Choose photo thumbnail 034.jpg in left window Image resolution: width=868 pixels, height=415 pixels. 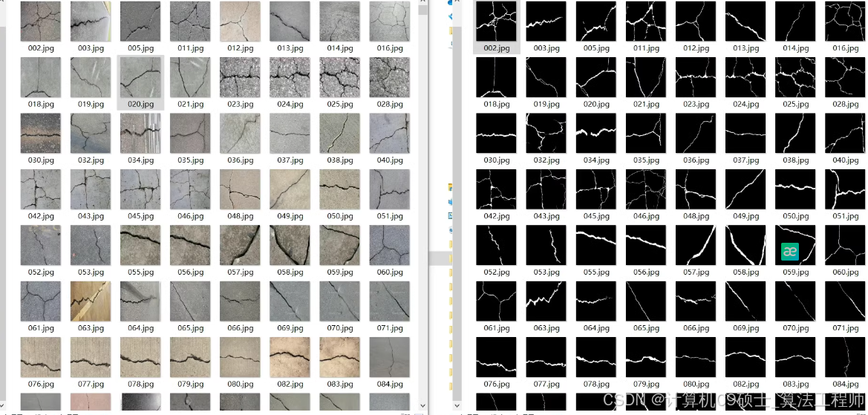[x=140, y=134]
